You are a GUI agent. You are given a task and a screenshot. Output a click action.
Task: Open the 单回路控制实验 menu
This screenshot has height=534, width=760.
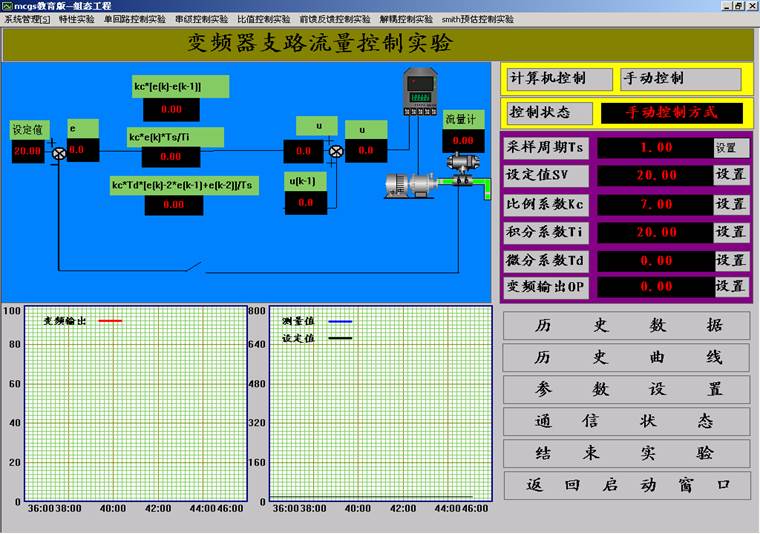pyautogui.click(x=134, y=19)
